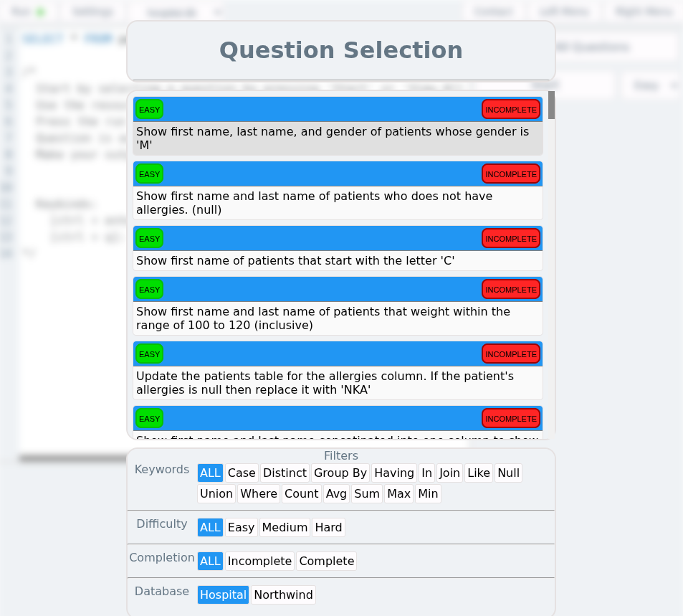Open question about names starting with 'C'
Screen dimensions: 683x616
338,249
